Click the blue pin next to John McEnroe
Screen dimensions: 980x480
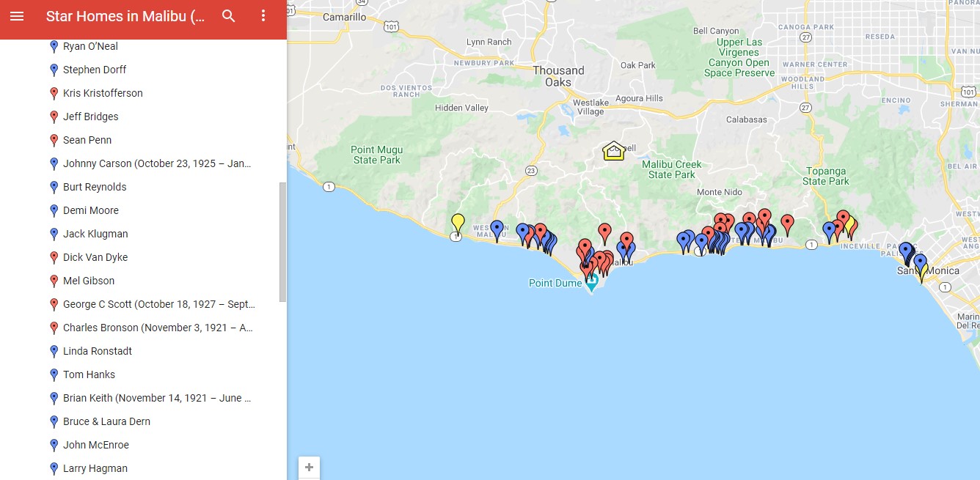pos(54,445)
